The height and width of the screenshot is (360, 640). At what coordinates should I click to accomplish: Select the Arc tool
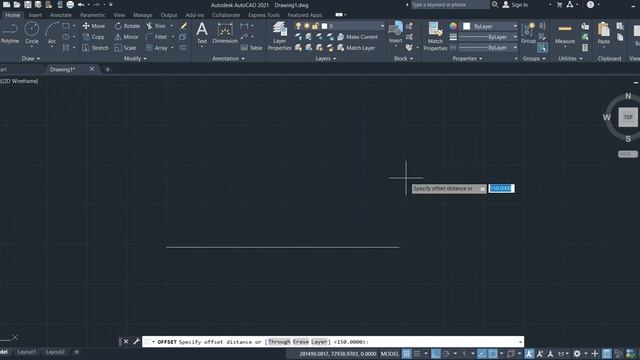pyautogui.click(x=51, y=33)
